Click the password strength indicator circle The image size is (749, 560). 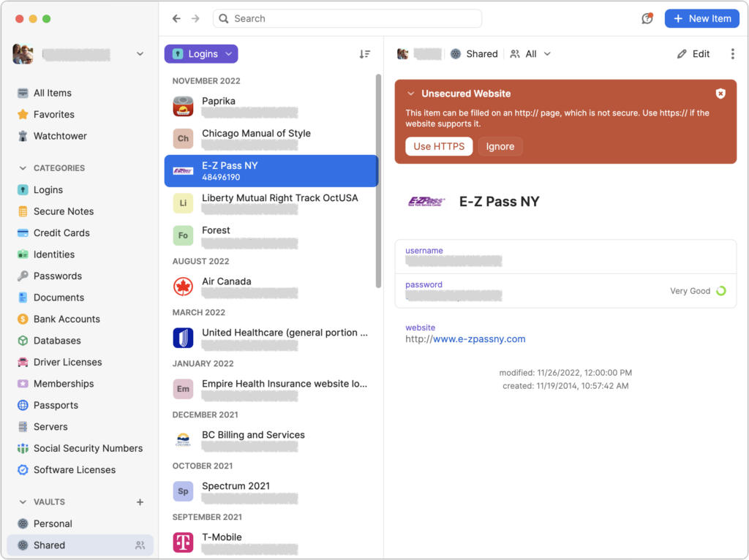[721, 291]
